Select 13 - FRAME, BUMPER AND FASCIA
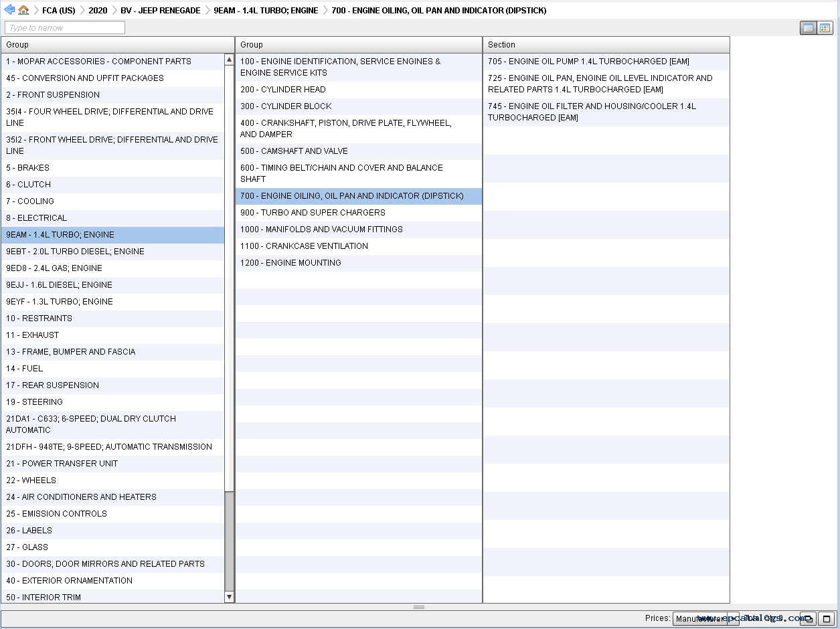The width and height of the screenshot is (840, 629). [x=112, y=352]
